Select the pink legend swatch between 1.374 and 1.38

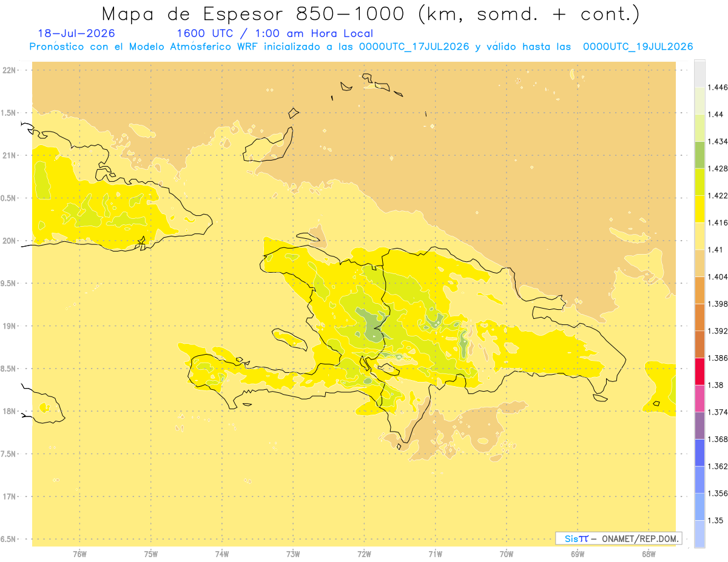click(x=699, y=398)
